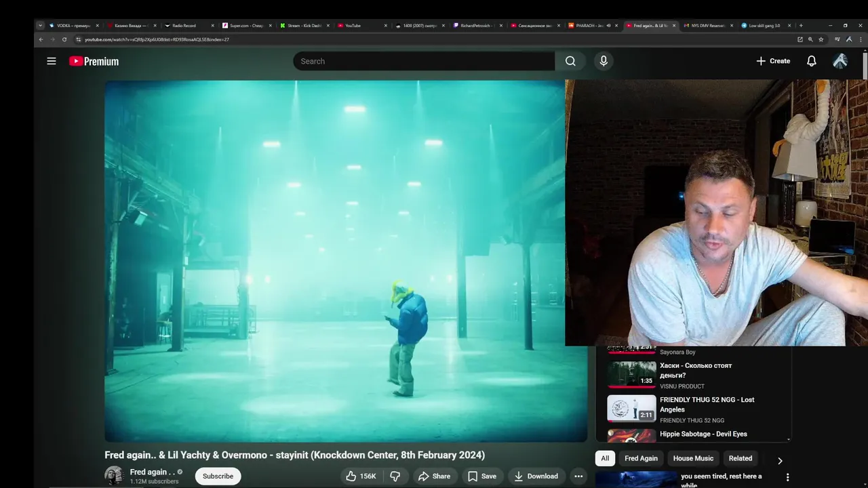This screenshot has height=488, width=868.
Task: Close the Fred again tab
Action: click(x=674, y=25)
